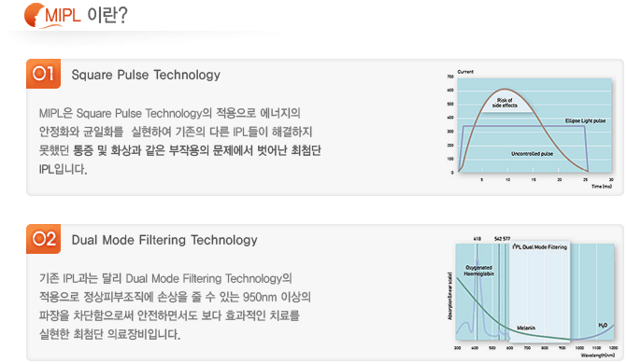Screen dimensions: 627x364
Task: Open the square pulse current graph
Action: coord(530,129)
